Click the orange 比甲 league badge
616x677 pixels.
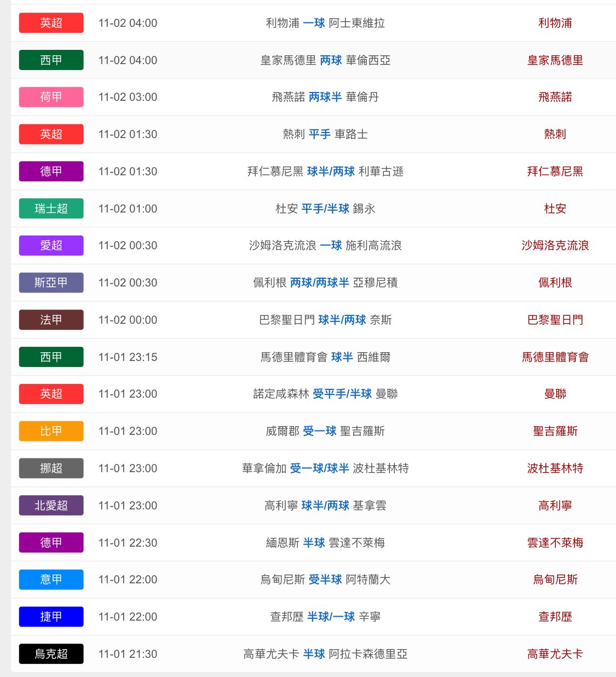(x=51, y=431)
